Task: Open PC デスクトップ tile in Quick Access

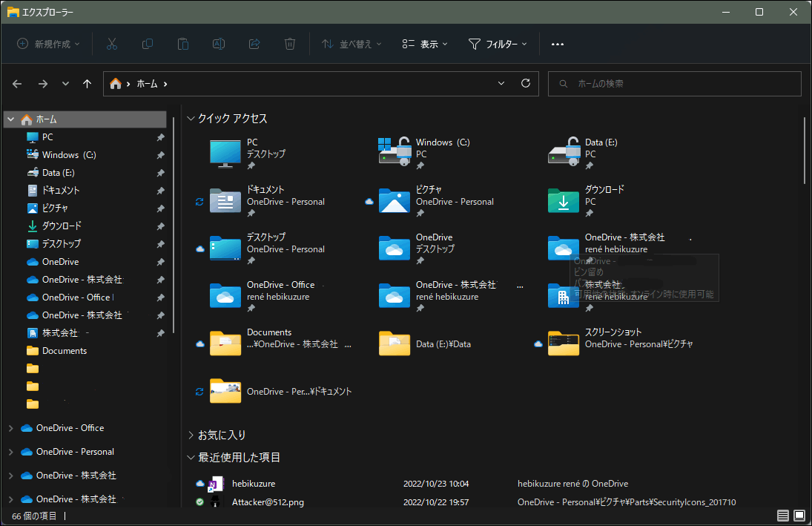Action: [248, 154]
